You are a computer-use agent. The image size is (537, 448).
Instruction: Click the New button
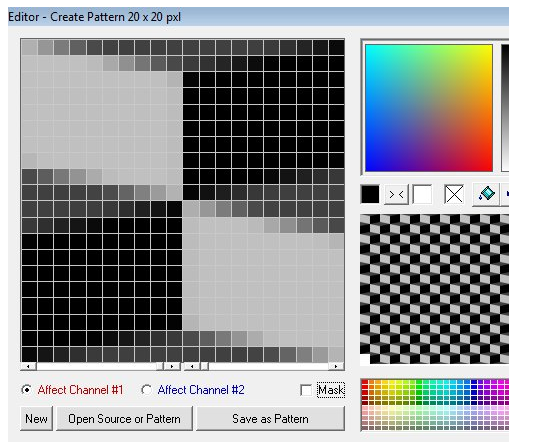pos(36,419)
